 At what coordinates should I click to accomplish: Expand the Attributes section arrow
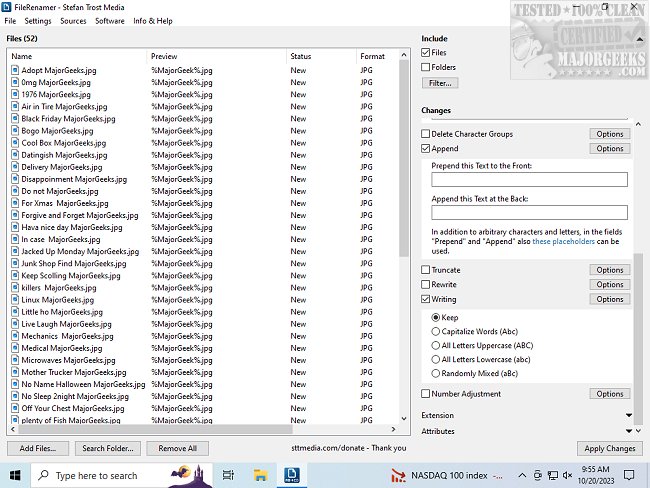[629, 431]
